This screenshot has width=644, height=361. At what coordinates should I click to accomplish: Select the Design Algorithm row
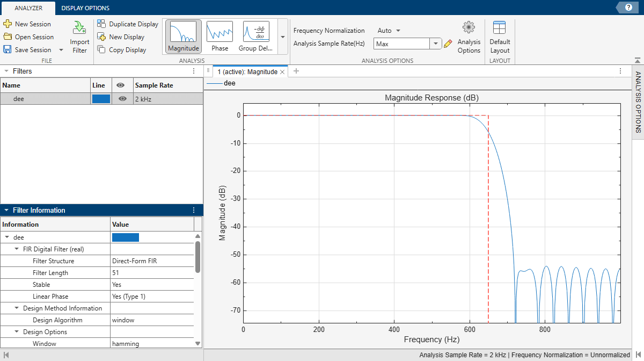pos(97,320)
